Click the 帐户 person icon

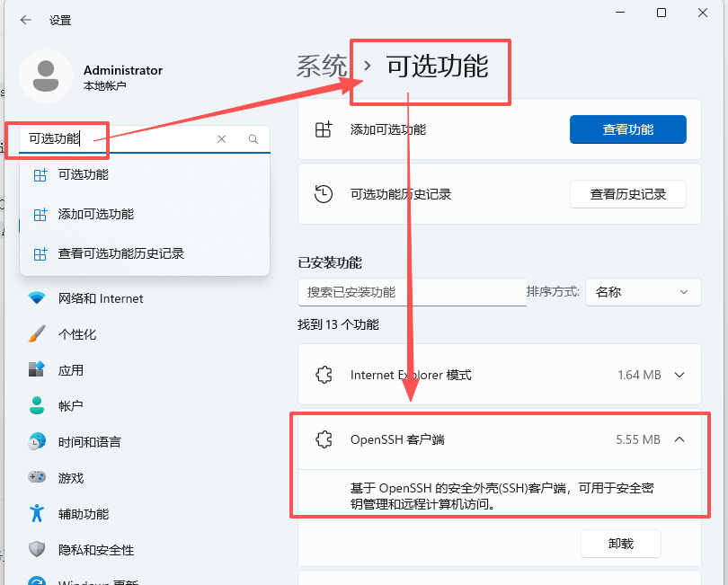pyautogui.click(x=37, y=405)
